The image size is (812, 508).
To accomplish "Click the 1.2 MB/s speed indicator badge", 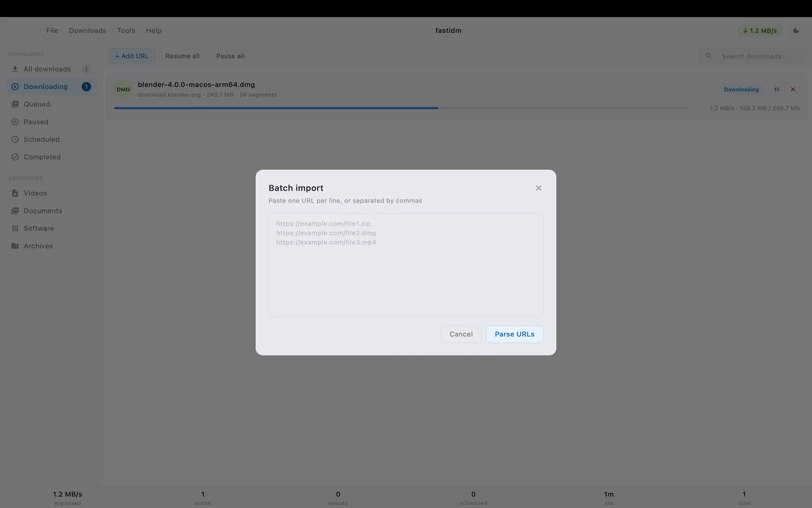I will point(760,30).
